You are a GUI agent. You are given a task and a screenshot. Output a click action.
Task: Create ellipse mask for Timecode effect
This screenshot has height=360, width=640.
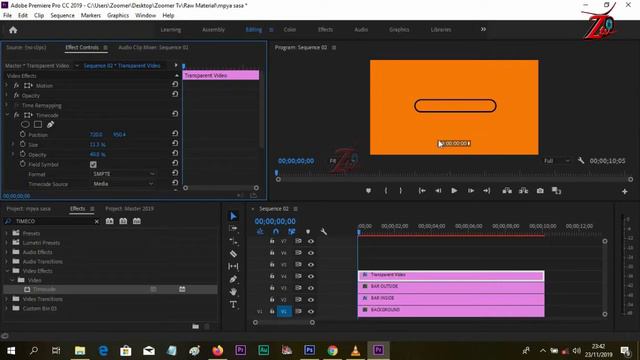(x=25, y=124)
